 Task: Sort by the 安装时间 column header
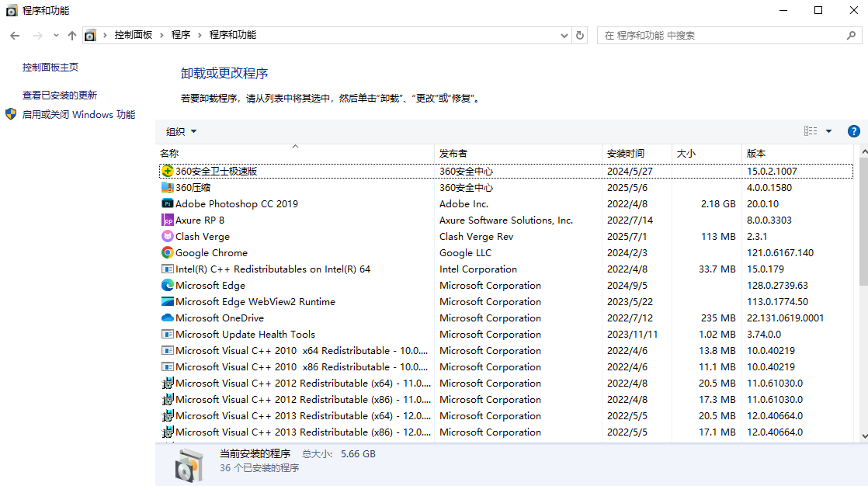637,153
